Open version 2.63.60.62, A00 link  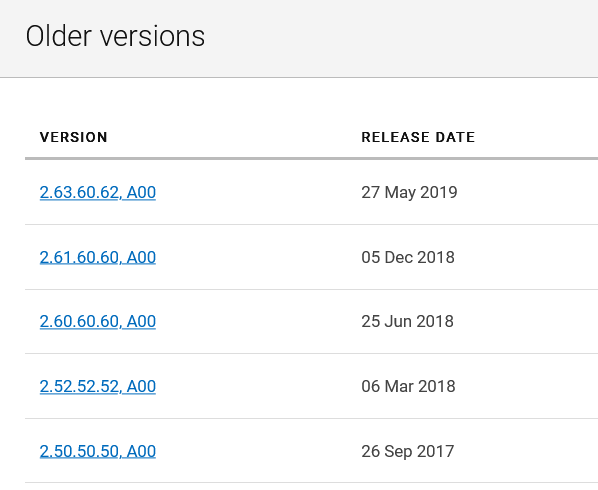pyautogui.click(x=98, y=192)
